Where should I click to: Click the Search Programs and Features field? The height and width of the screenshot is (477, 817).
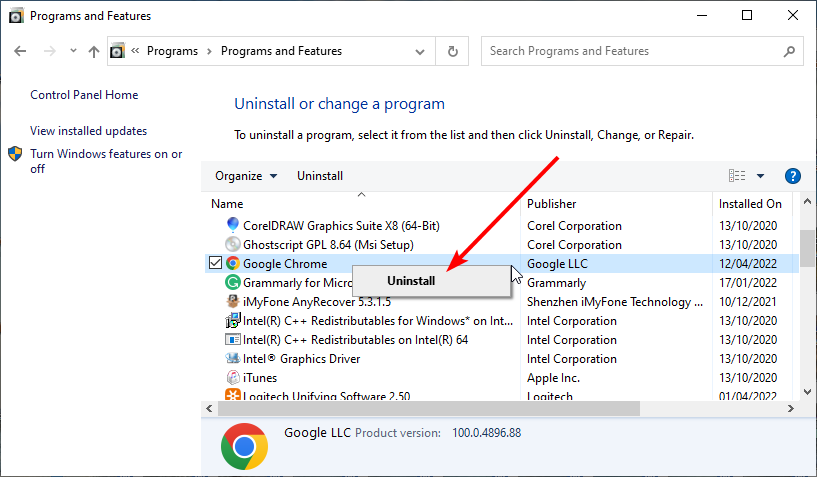pyautogui.click(x=642, y=51)
